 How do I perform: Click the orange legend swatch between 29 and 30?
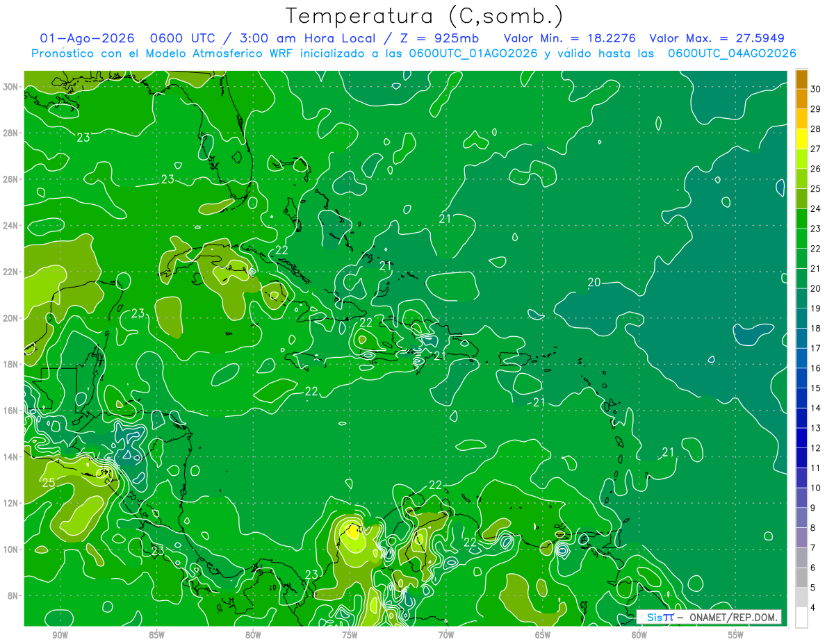point(801,99)
